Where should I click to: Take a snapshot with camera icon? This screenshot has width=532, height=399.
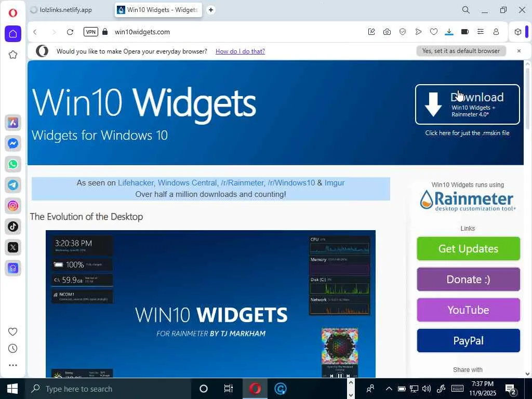(387, 32)
